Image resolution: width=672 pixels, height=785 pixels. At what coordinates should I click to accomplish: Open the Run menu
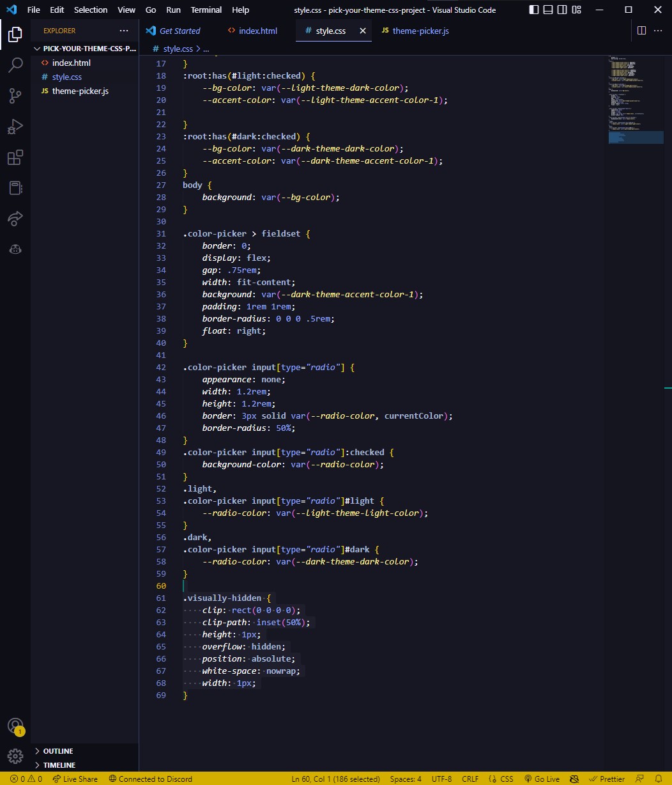point(173,10)
